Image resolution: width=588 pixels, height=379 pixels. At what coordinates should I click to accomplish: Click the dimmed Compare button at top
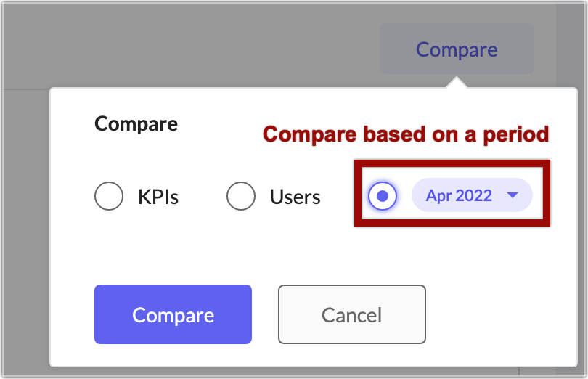(x=457, y=49)
